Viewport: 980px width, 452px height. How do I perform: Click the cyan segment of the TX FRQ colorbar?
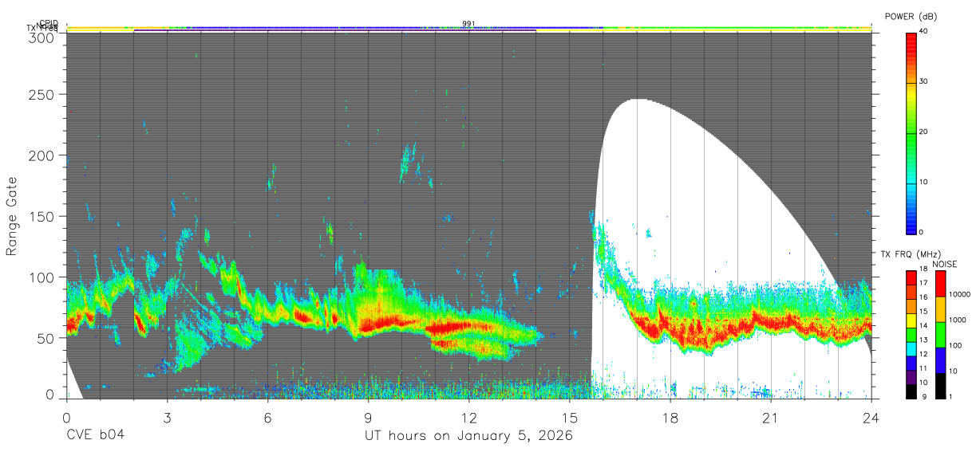coord(911,349)
